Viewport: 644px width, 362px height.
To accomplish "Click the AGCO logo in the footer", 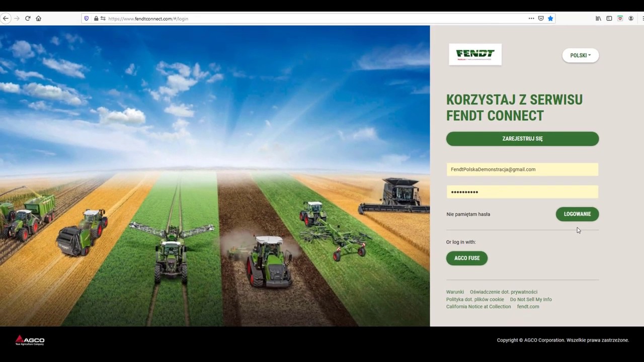I will [30, 340].
